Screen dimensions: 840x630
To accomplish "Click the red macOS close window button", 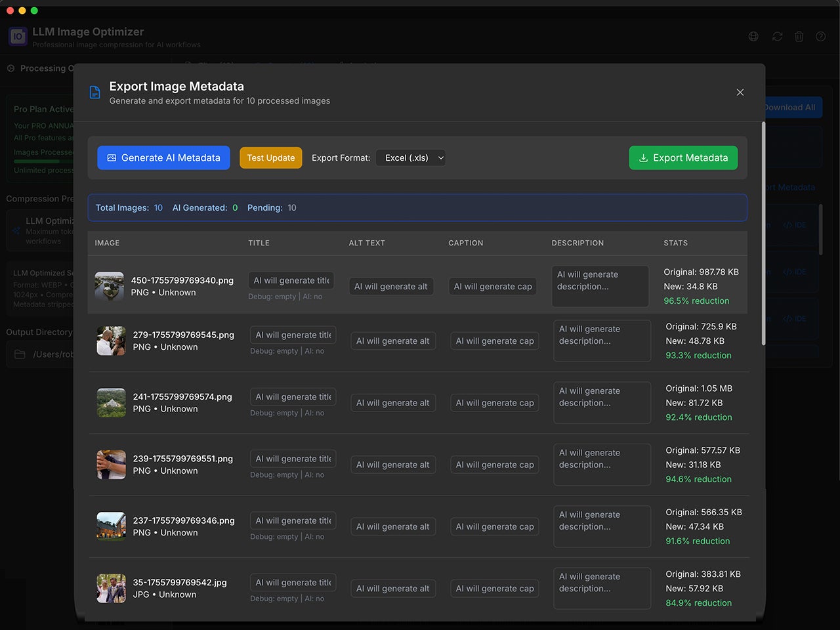I will (10, 10).
